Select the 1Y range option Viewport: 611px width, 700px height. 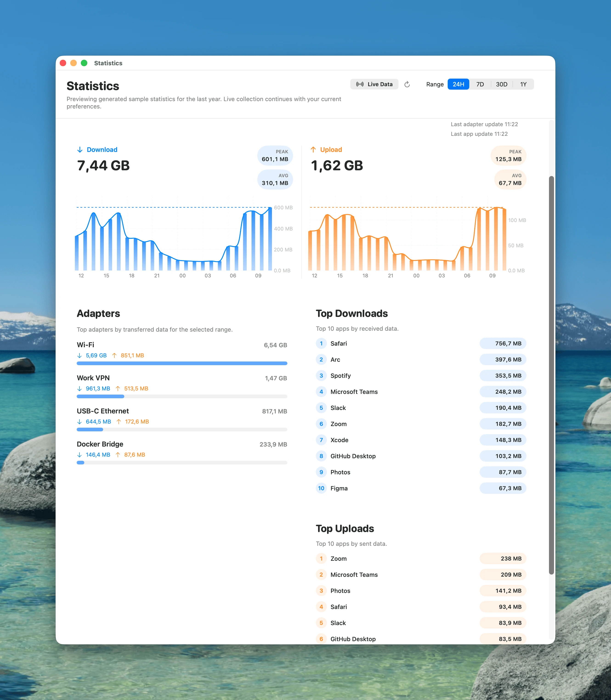click(523, 84)
